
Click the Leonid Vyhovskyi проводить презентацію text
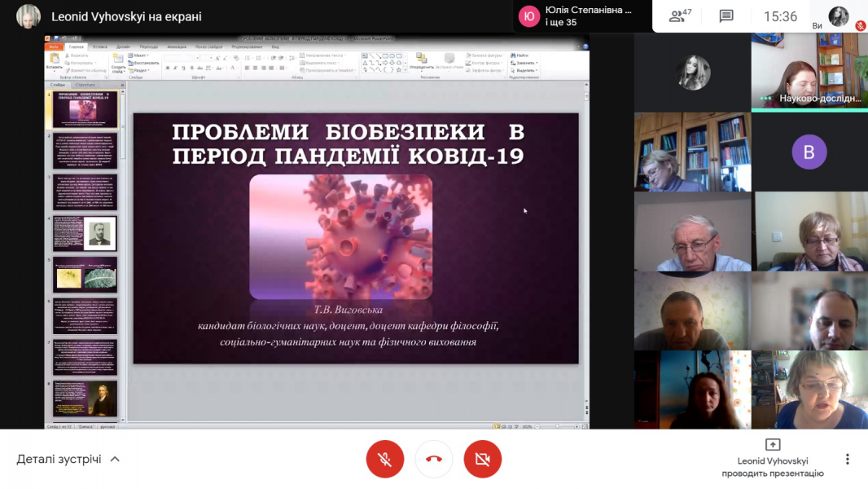tap(772, 467)
